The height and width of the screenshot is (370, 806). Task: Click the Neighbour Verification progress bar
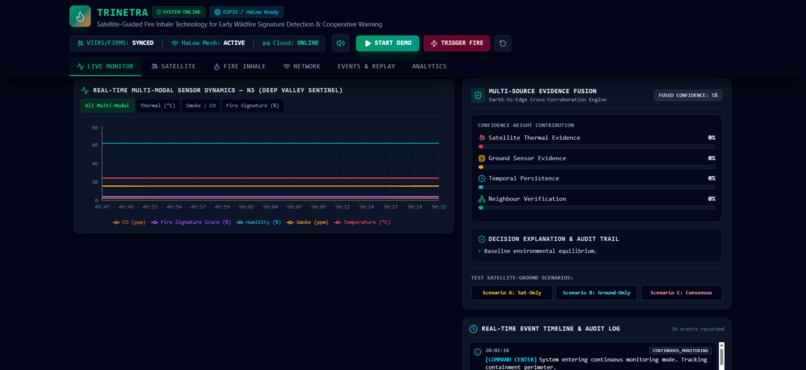tap(596, 208)
